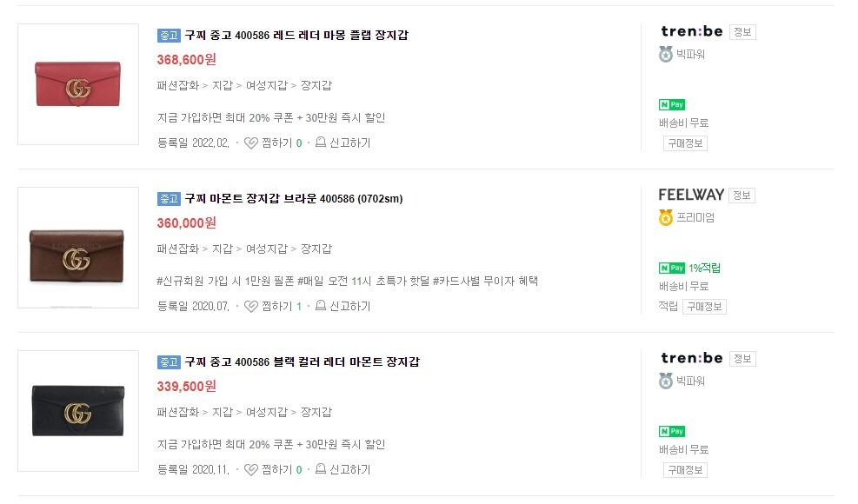Viewport: 858px width, 504px height.
Task: Select 여성지갑 category in the first listing breadcrumb
Action: click(266, 86)
